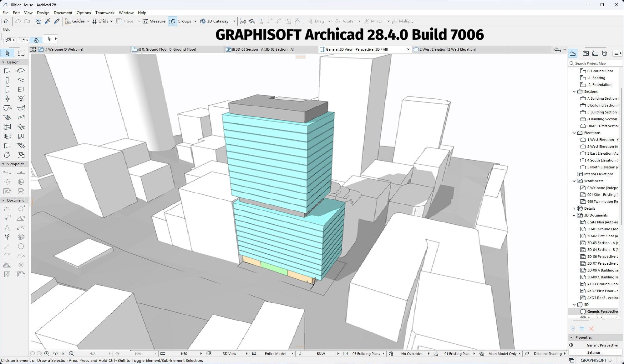This screenshot has height=364, width=624.
Task: Click the Home icon in toolbar
Action: 6,21
